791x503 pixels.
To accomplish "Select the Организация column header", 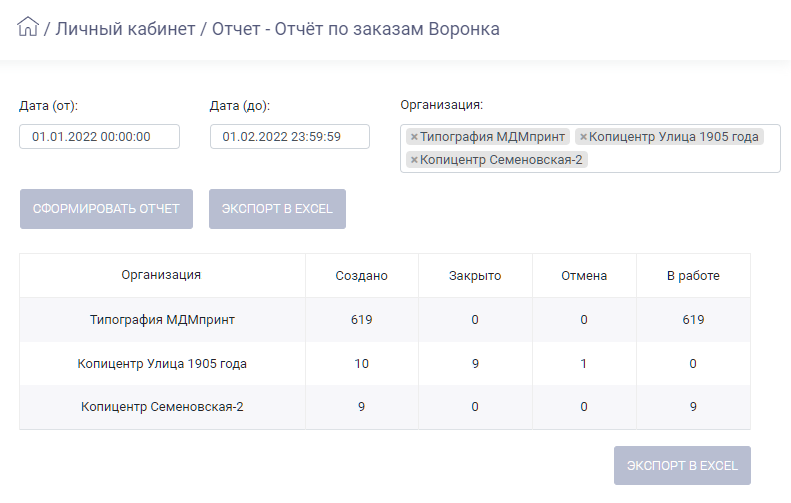I will coord(161,275).
